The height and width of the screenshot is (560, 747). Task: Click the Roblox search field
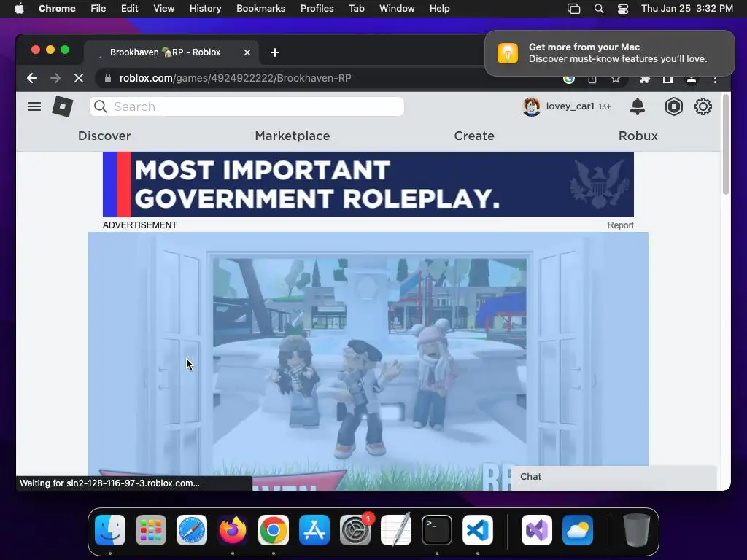(247, 106)
